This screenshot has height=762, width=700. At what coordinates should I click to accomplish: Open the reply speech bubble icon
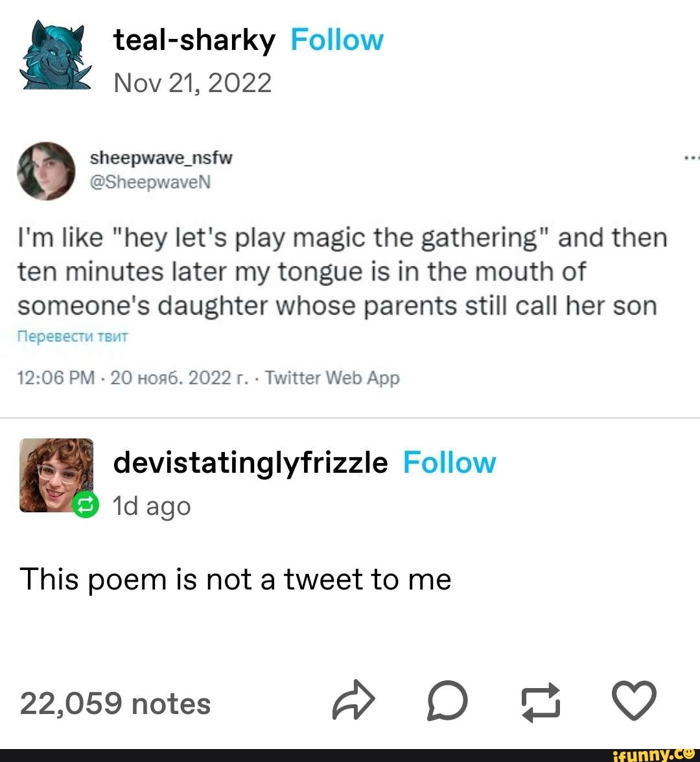click(x=447, y=702)
